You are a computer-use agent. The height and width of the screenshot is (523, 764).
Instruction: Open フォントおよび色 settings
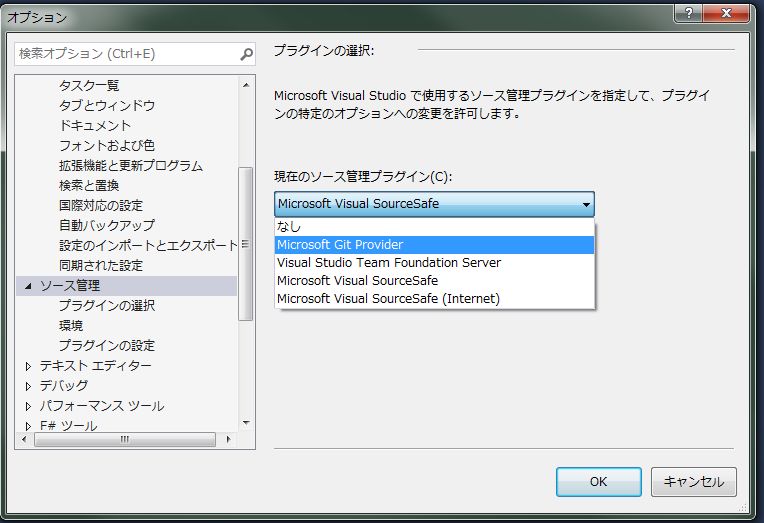tap(107, 146)
